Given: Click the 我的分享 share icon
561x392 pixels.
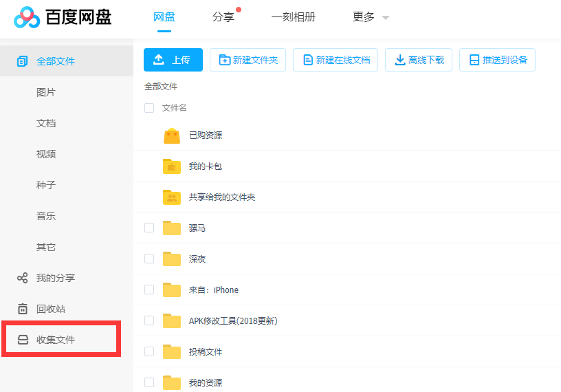Looking at the screenshot, I should point(22,278).
